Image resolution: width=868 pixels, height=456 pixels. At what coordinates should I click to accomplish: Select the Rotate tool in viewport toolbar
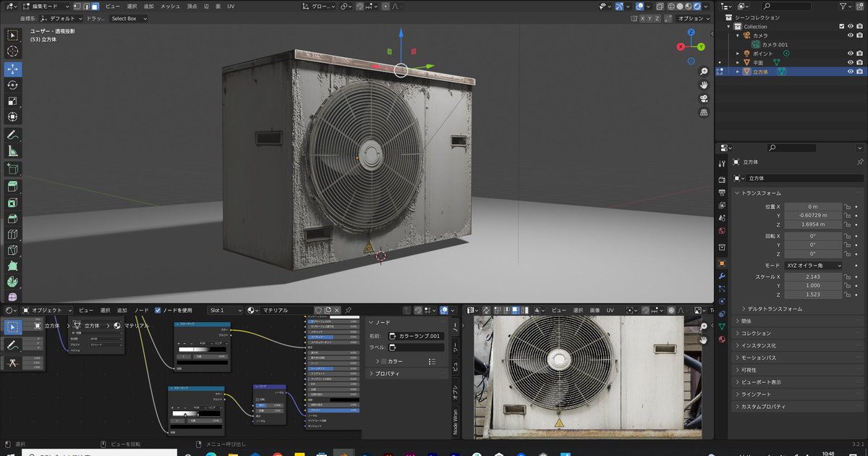pyautogui.click(x=13, y=85)
